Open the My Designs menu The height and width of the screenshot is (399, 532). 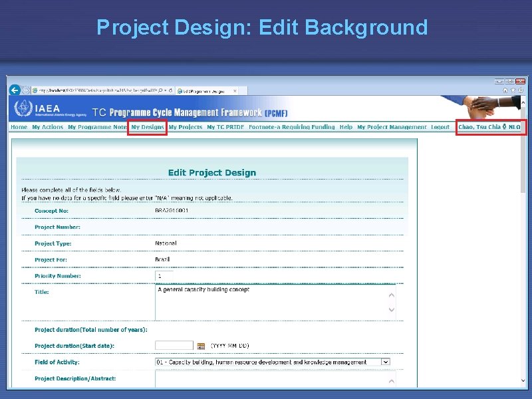147,127
